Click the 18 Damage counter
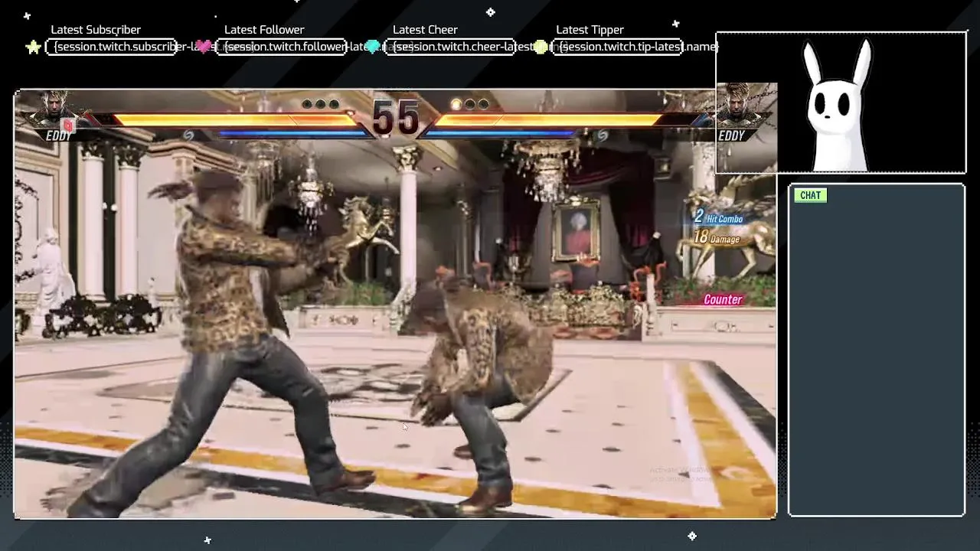Image resolution: width=980 pixels, height=551 pixels. tap(717, 238)
